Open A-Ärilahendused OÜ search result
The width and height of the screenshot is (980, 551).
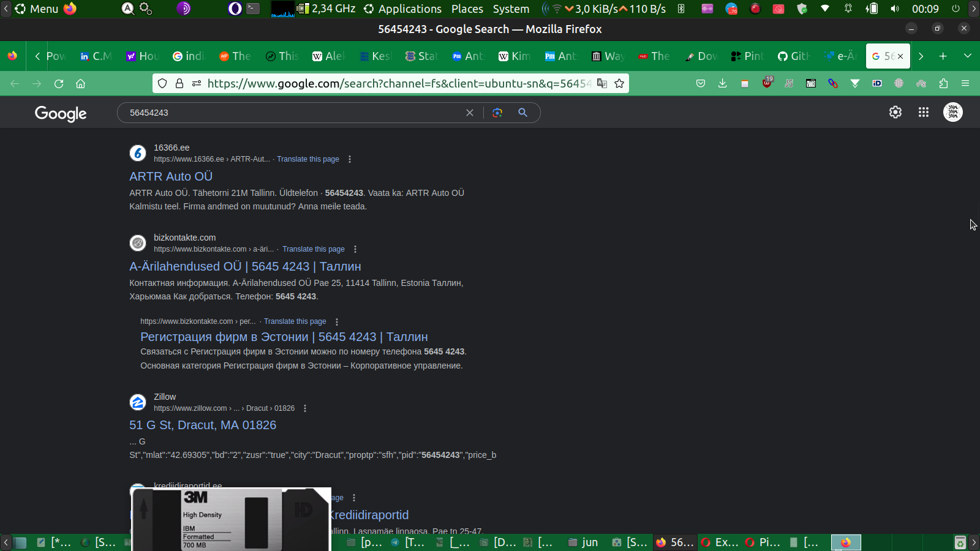245,266
